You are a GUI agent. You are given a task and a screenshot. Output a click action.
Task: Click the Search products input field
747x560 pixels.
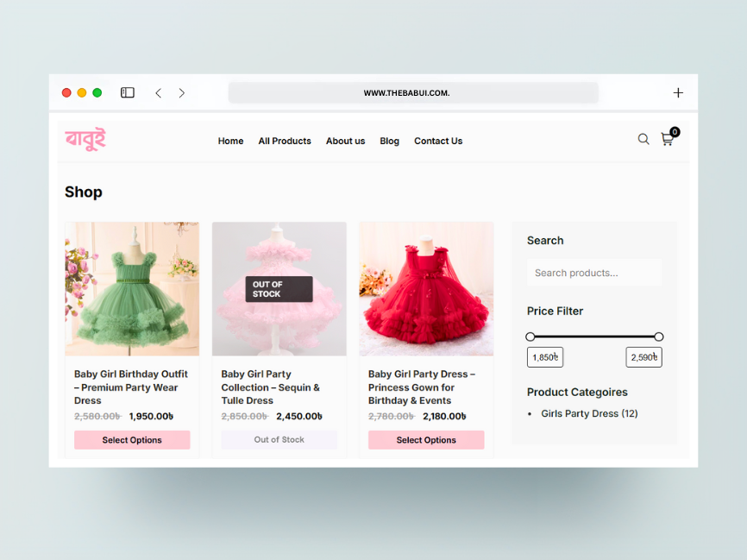(x=594, y=273)
